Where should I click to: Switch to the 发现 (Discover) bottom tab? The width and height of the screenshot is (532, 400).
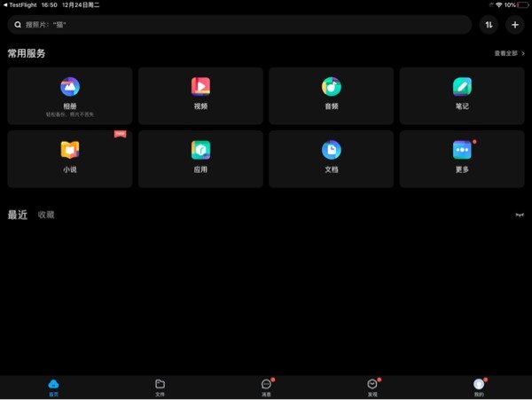[x=372, y=387]
